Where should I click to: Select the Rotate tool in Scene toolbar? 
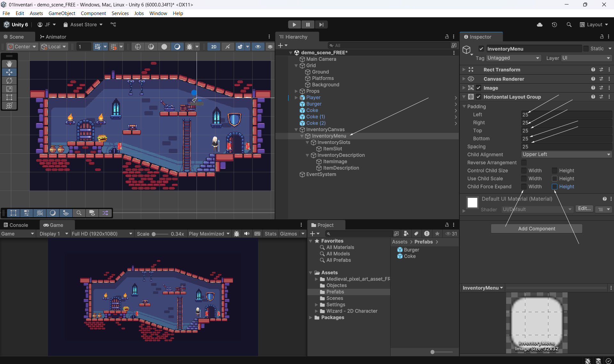pyautogui.click(x=9, y=81)
